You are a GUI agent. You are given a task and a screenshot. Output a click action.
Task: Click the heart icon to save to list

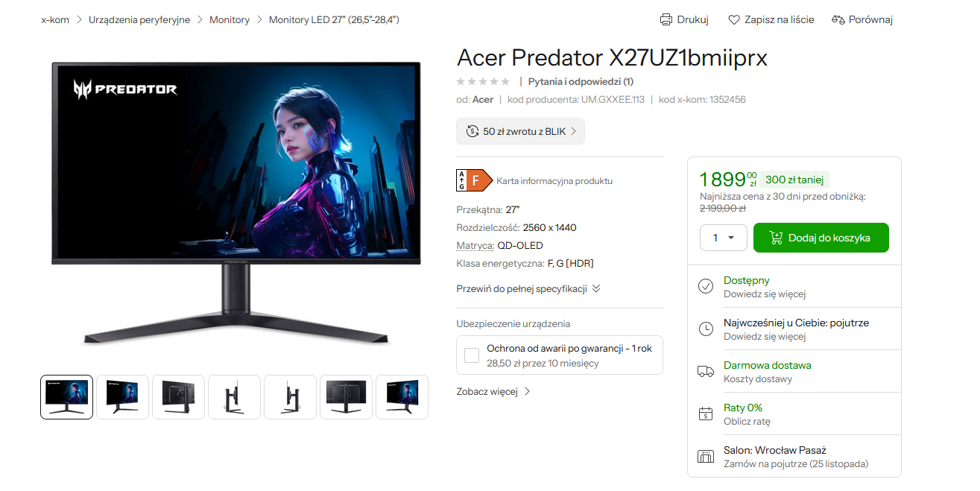[x=734, y=19]
